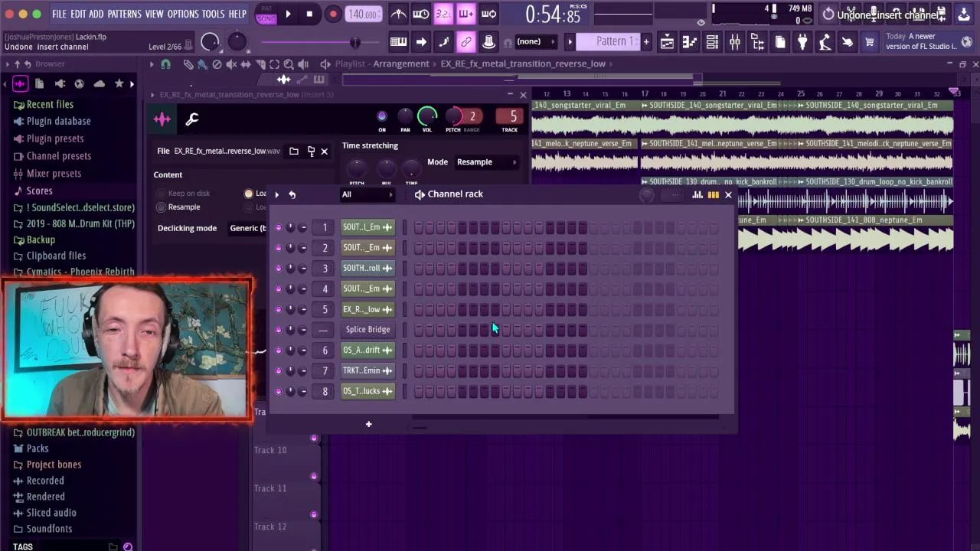Open the Playlist view icon
This screenshot has height=551, width=980.
coord(668,42)
